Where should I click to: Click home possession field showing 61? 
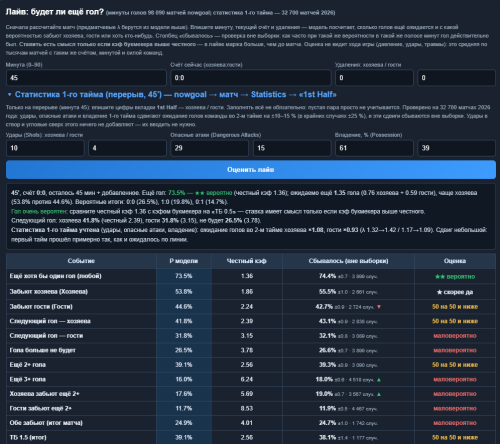pyautogui.click(x=374, y=148)
